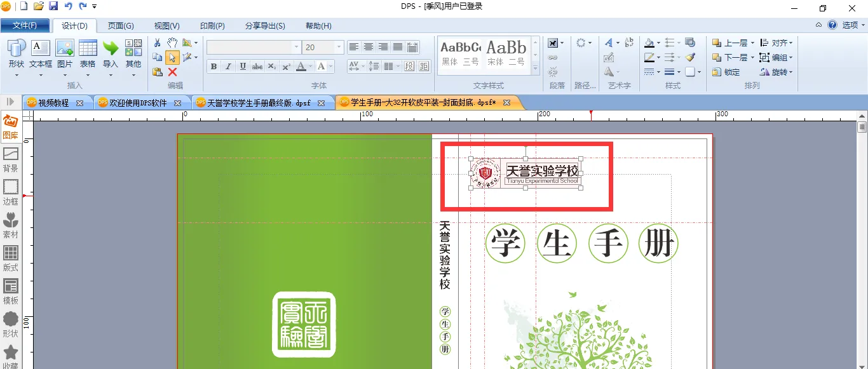This screenshot has width=868, height=369.
Task: Close the 天誉学校学生手册最终版.dpsf tab
Action: [322, 103]
